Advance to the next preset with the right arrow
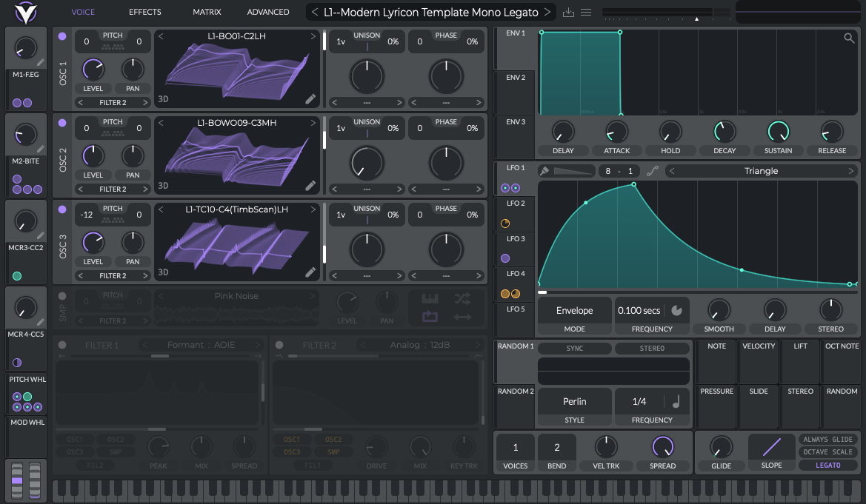Viewport: 866px width, 504px height. (546, 12)
